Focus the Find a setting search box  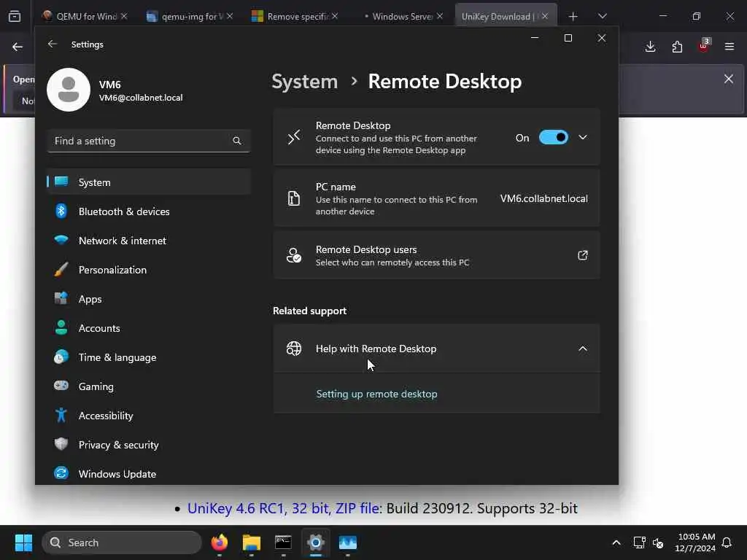[149, 141]
